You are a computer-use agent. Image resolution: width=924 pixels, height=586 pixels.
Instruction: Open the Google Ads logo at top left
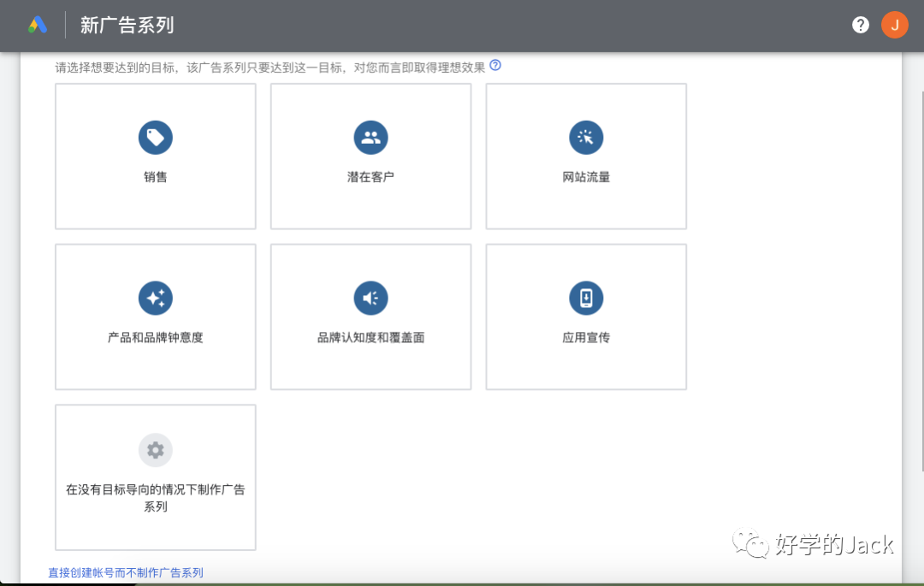(x=38, y=25)
